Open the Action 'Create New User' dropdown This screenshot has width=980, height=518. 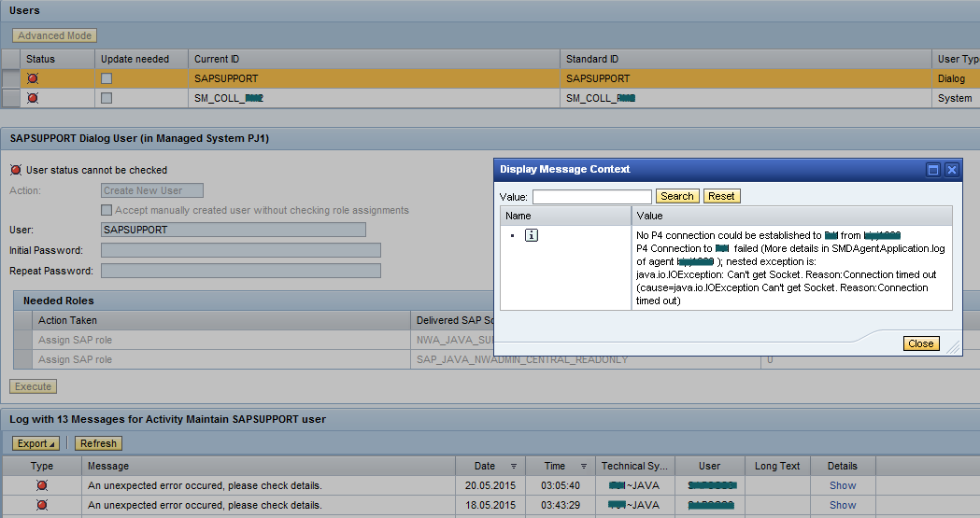152,190
